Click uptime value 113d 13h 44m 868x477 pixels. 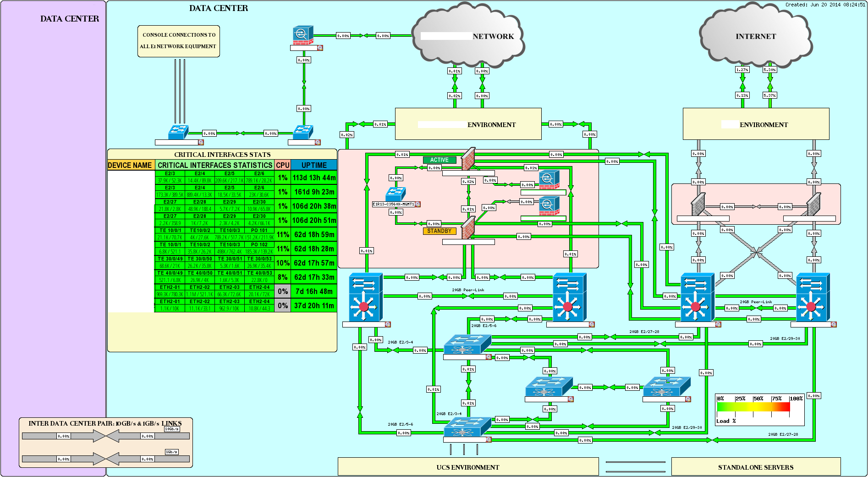(314, 177)
